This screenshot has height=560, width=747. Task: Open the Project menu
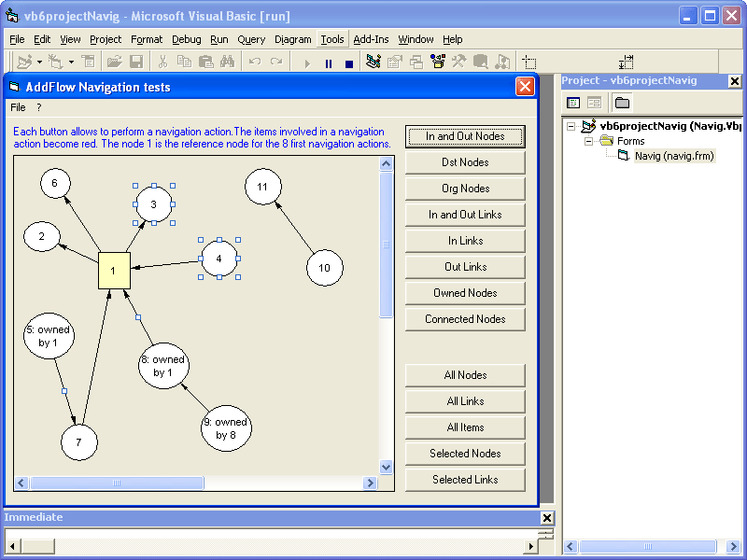[x=106, y=39]
